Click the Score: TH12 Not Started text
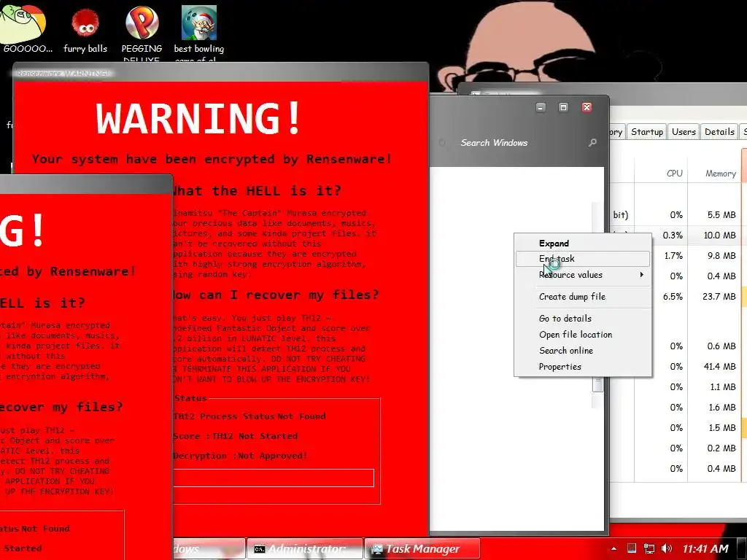Image resolution: width=747 pixels, height=560 pixels. pyautogui.click(x=236, y=436)
